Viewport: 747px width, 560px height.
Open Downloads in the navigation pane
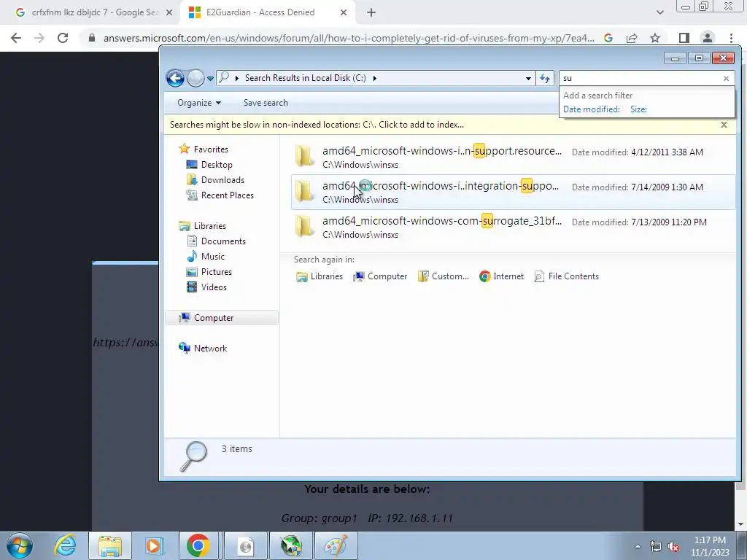(x=222, y=180)
